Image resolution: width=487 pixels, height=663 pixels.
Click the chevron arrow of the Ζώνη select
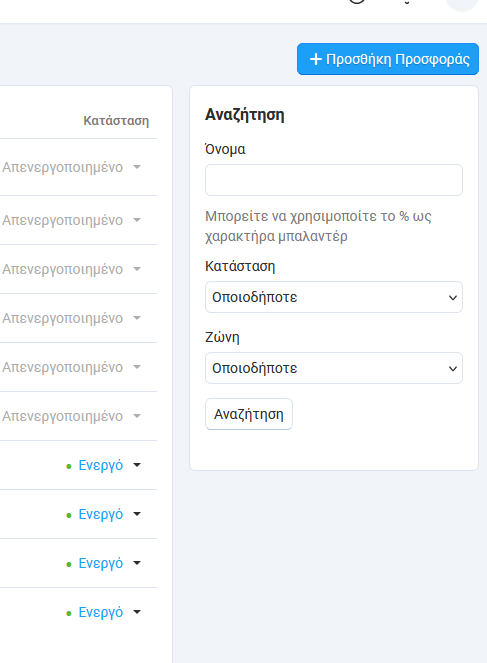[453, 369]
